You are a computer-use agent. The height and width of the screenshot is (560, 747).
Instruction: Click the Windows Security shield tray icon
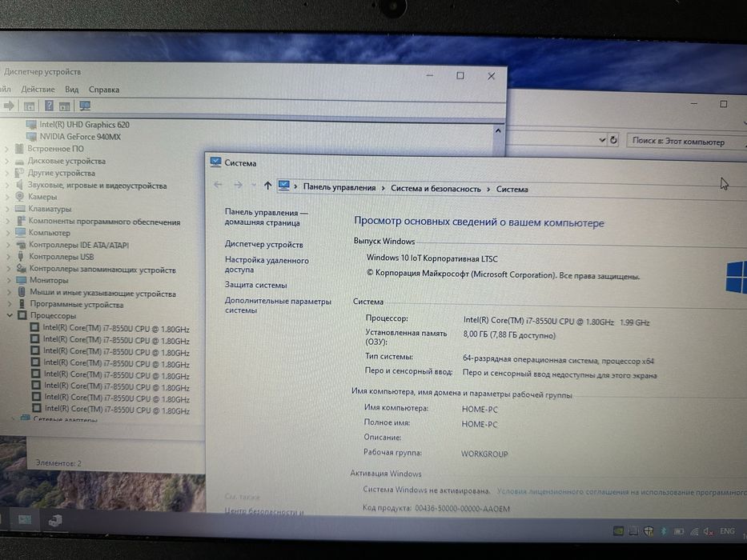click(x=649, y=531)
